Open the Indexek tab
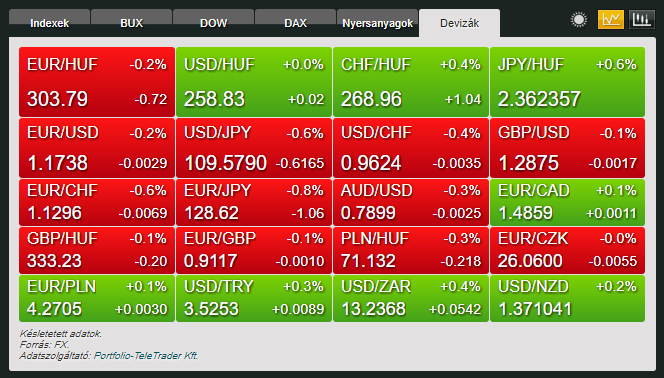Screen dimensions: 664x378 tap(50, 23)
